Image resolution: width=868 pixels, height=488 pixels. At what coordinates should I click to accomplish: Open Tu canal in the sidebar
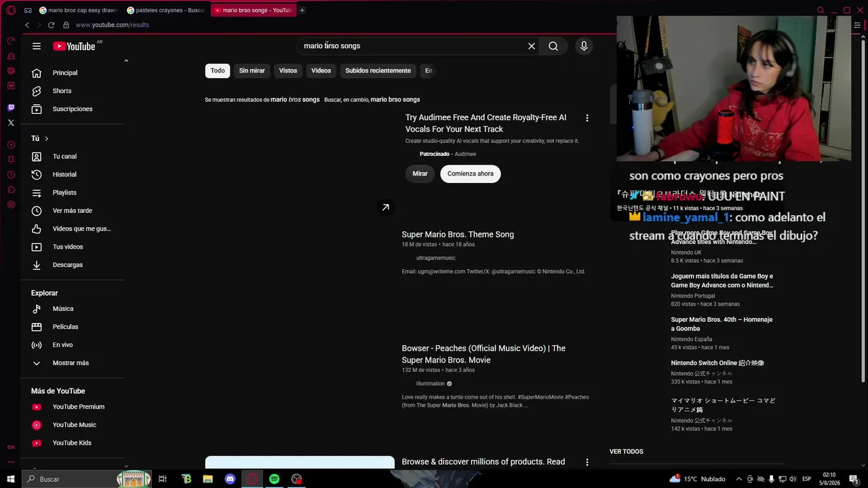(73, 157)
